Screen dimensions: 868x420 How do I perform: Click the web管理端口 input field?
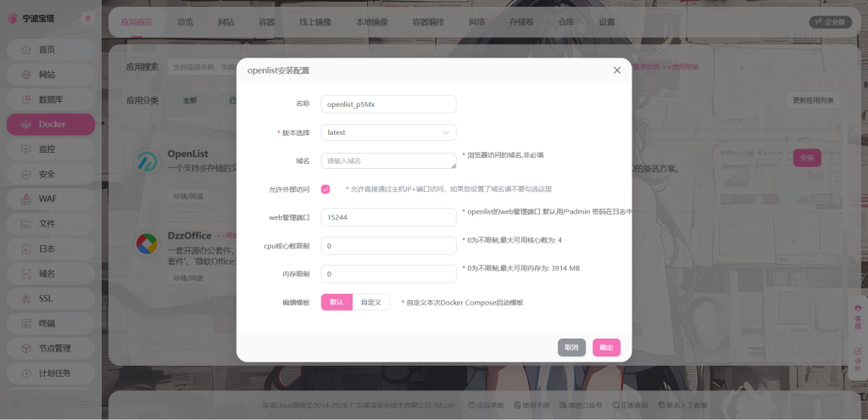click(x=388, y=217)
